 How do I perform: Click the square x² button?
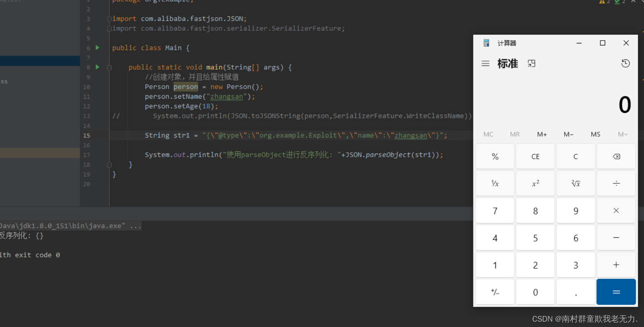point(535,183)
